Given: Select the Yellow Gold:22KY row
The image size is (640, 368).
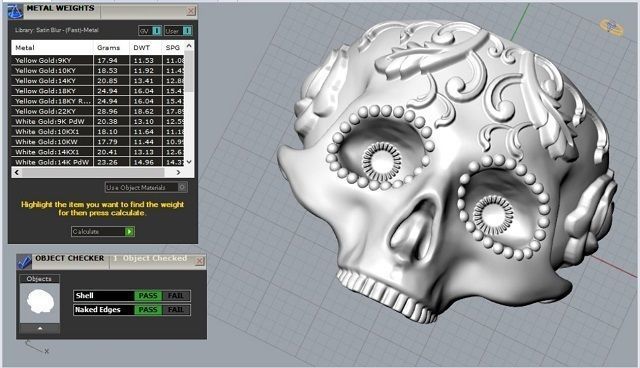Looking at the screenshot, I should 98,111.
